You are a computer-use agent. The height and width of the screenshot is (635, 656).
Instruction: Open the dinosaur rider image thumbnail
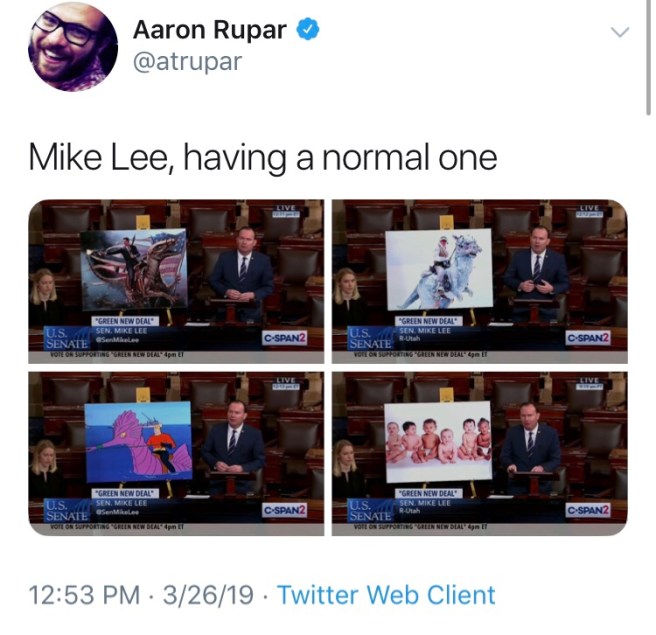click(176, 282)
